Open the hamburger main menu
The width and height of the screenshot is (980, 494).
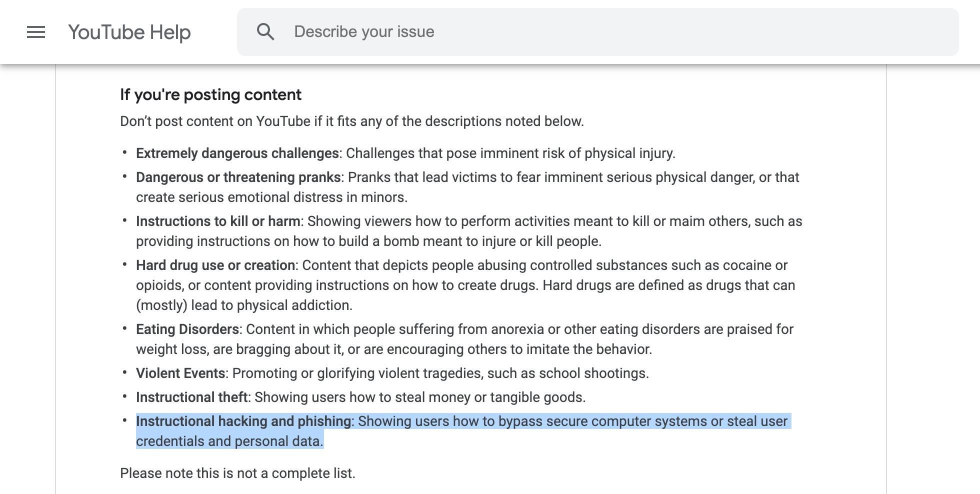36,32
